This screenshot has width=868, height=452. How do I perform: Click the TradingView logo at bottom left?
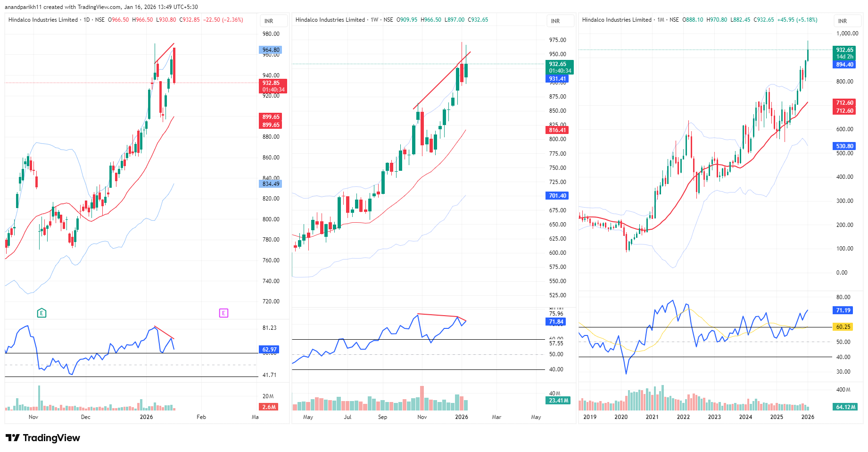coord(43,438)
